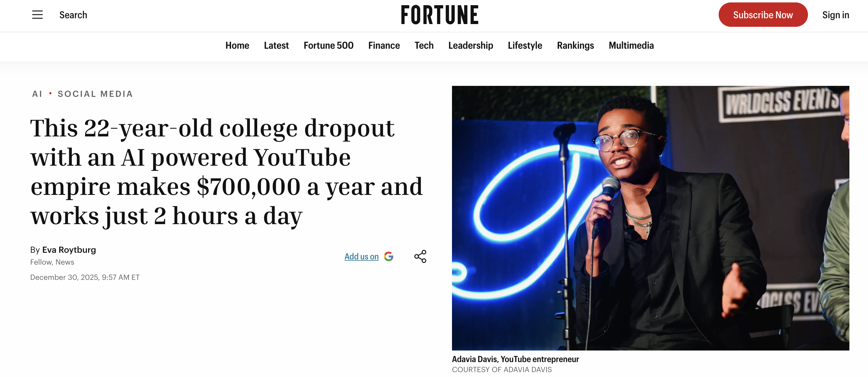
Task: Open the Leadership section
Action: pos(470,45)
